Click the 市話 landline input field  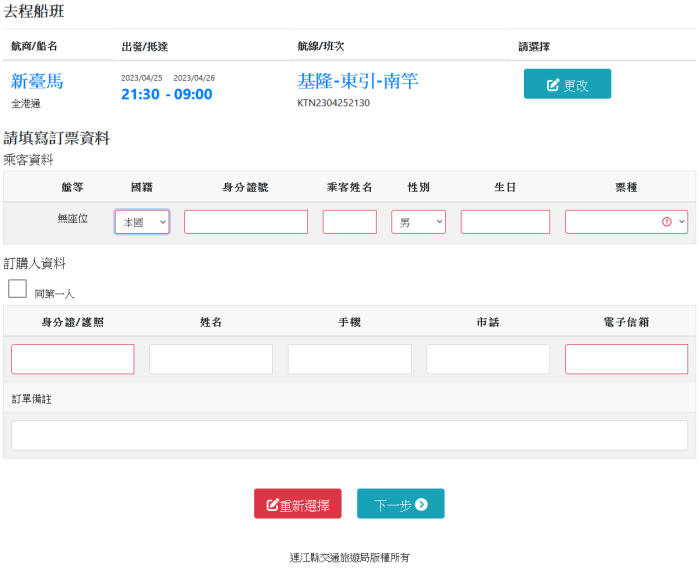(x=488, y=359)
